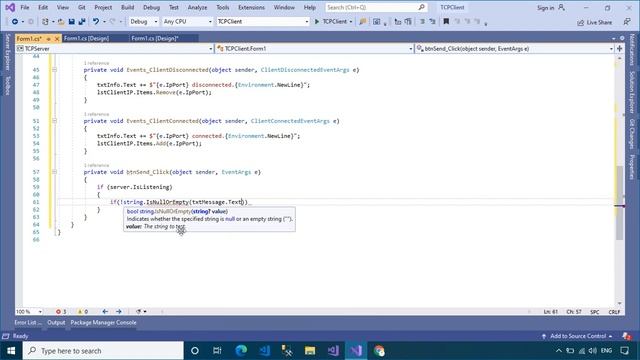Viewport: 640px width, 360px height.
Task: Switch to the first Form1.cs [Design] tab
Action: (x=87, y=38)
